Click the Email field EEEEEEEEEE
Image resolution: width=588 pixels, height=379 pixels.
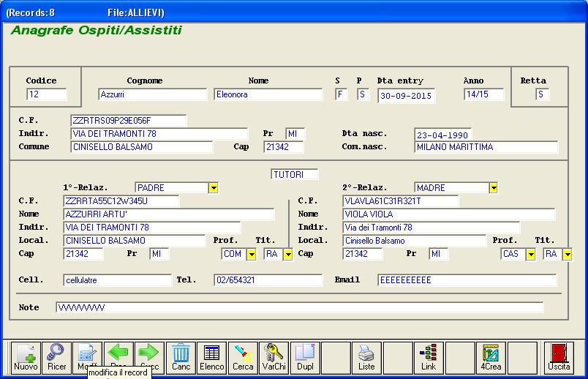(x=467, y=280)
